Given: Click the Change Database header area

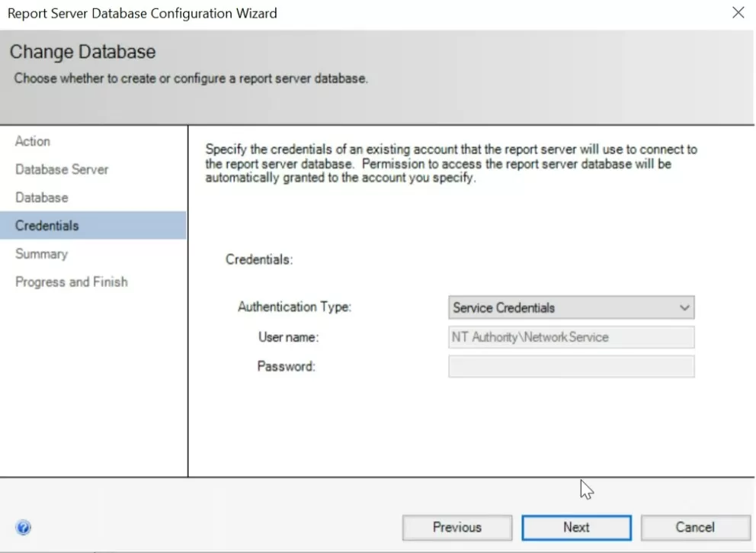Looking at the screenshot, I should coord(82,52).
